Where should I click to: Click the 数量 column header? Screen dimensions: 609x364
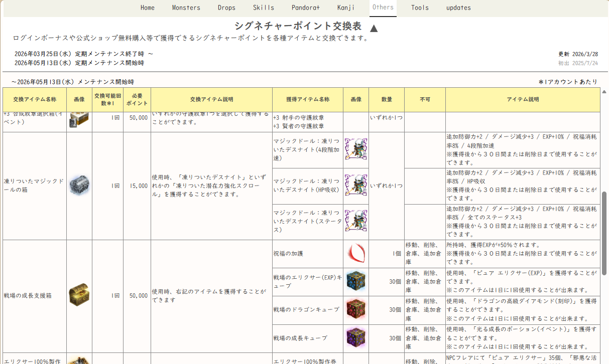[387, 99]
